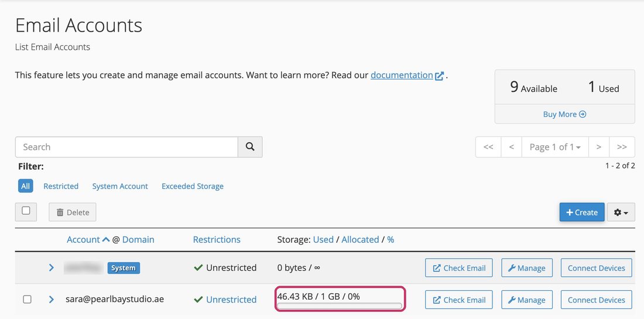
Task: Select the Restricted filter
Action: 61,186
